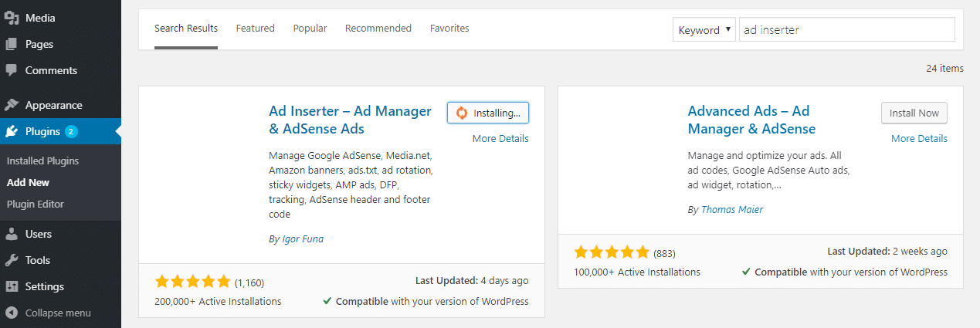Click the Media icon in sidebar

12,18
